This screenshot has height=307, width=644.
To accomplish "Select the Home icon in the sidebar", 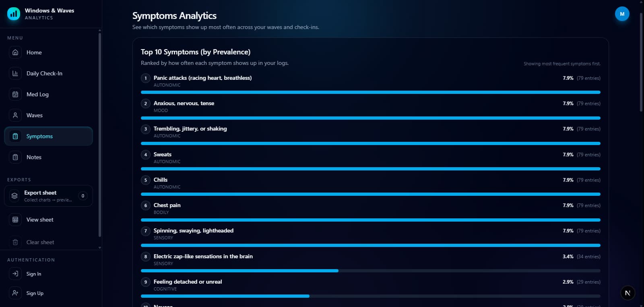I will click(x=15, y=52).
